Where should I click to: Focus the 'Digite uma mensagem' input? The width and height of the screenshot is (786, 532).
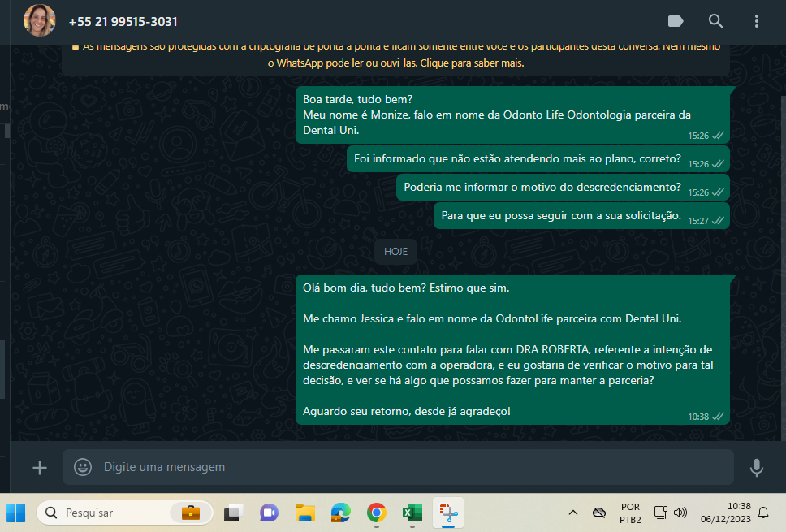pyautogui.click(x=398, y=467)
